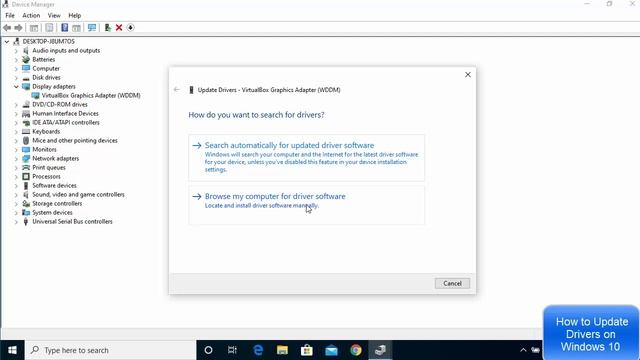This screenshot has width=640, height=360.
Task: Open Microsoft Store from the taskbar
Action: [x=307, y=350]
